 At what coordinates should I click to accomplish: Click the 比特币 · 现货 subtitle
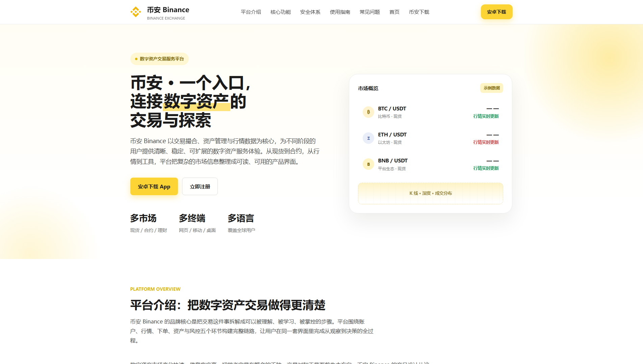click(x=390, y=116)
